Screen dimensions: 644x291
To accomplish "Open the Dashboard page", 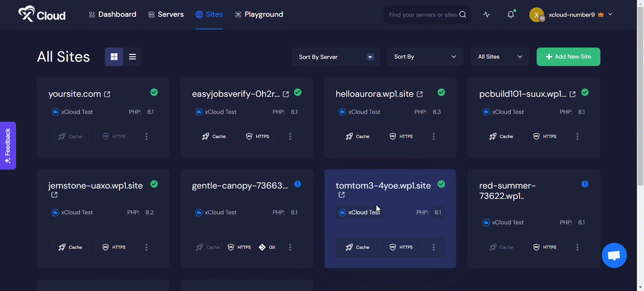I will coord(113,14).
